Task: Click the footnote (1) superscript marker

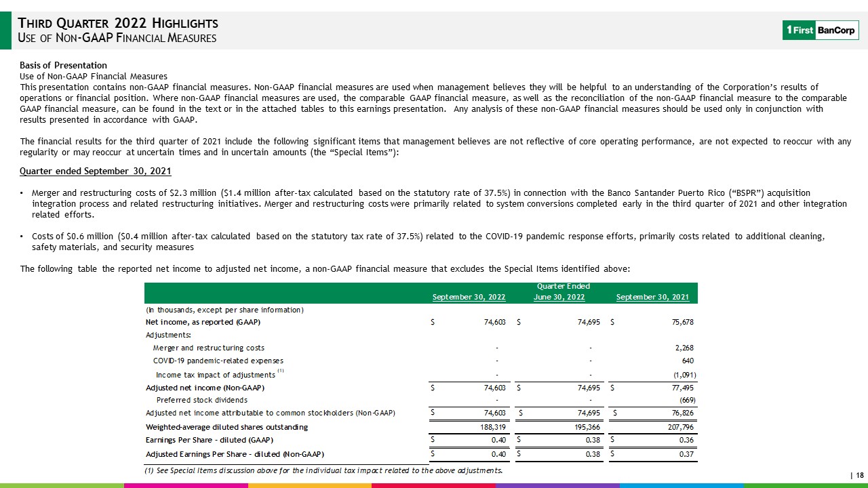Action: pyautogui.click(x=280, y=371)
